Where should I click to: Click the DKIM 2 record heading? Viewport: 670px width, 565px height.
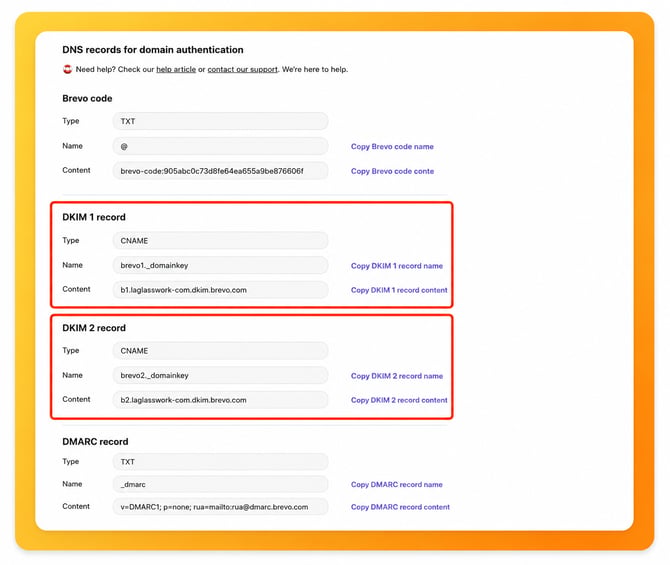[94, 328]
